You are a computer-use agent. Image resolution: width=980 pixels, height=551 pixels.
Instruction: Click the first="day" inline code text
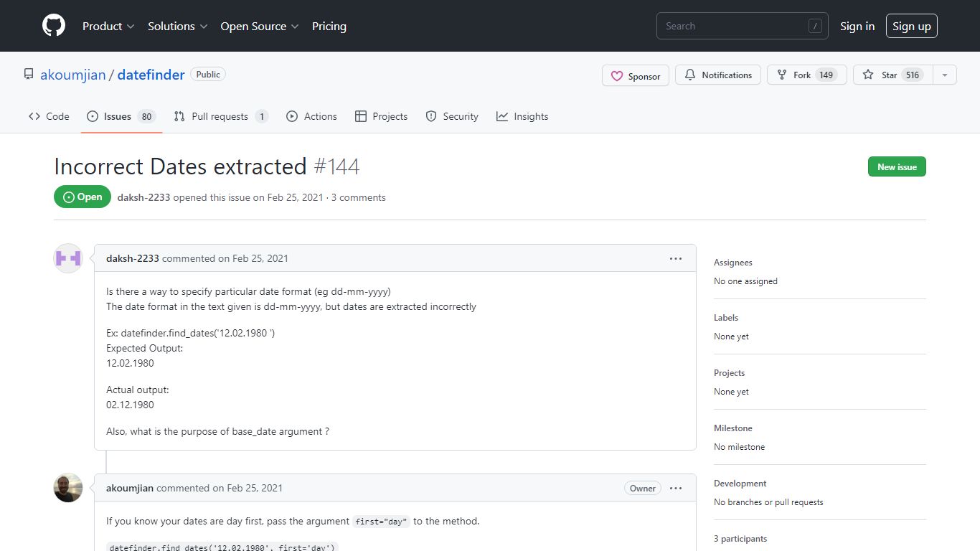click(381, 522)
